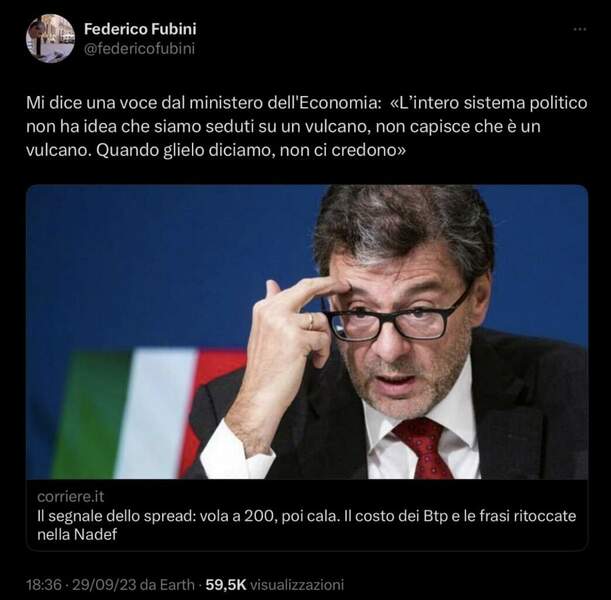Click 'visualizzazioni' word below the card
611x600 pixels.
pyautogui.click(x=297, y=584)
